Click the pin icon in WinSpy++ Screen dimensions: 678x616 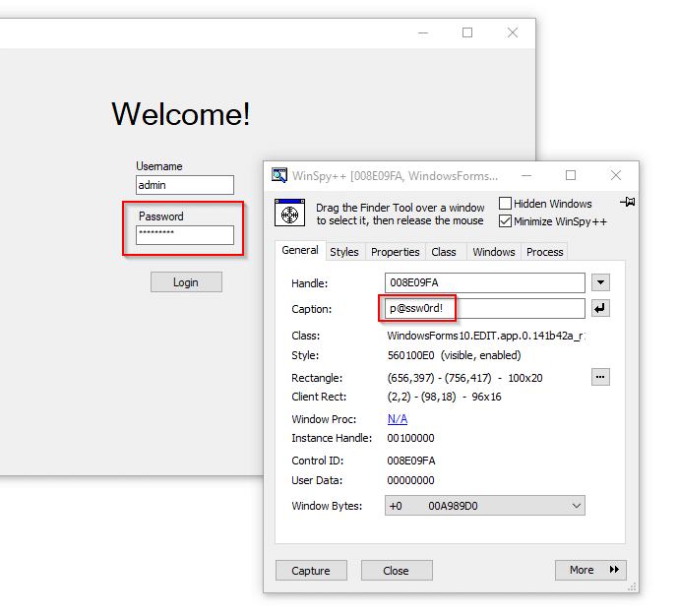(x=628, y=202)
